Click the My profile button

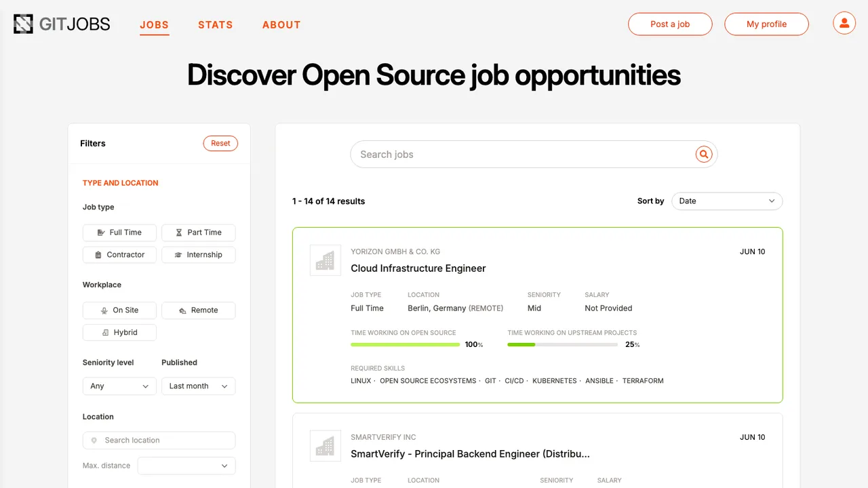coord(766,24)
